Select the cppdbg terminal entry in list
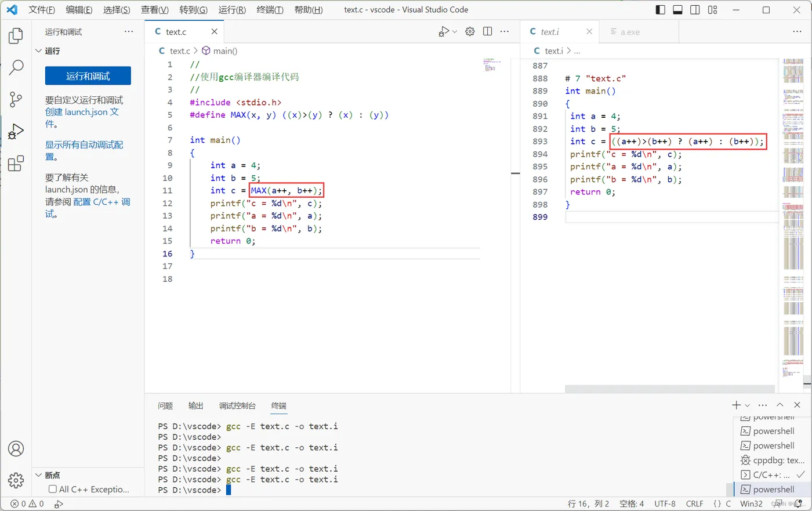 [x=772, y=460]
